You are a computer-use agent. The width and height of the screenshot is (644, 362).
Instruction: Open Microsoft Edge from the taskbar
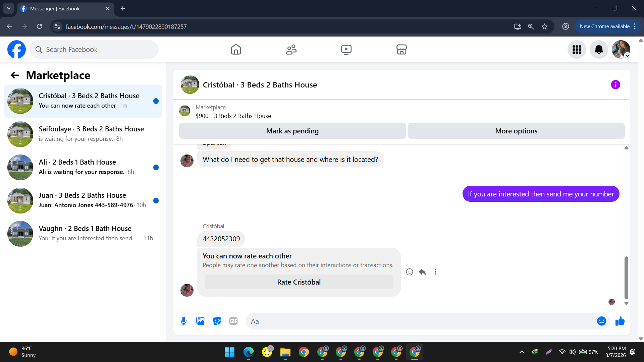[x=249, y=352]
